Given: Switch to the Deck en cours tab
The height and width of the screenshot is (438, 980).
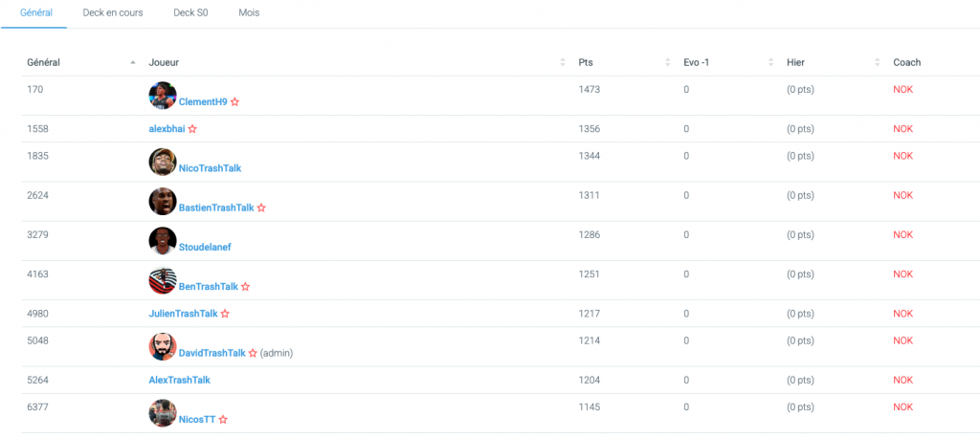Looking at the screenshot, I should (x=113, y=13).
